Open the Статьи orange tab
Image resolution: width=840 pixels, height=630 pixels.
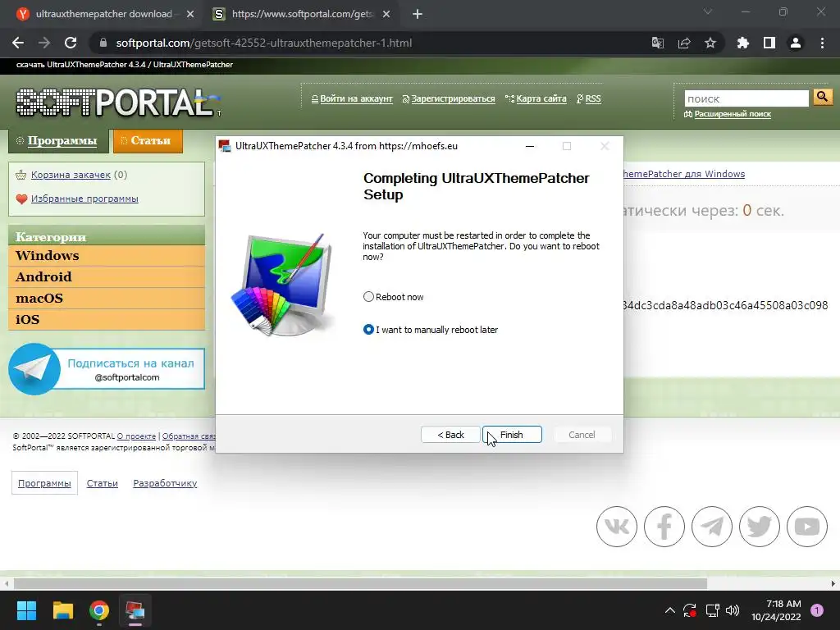coord(148,141)
